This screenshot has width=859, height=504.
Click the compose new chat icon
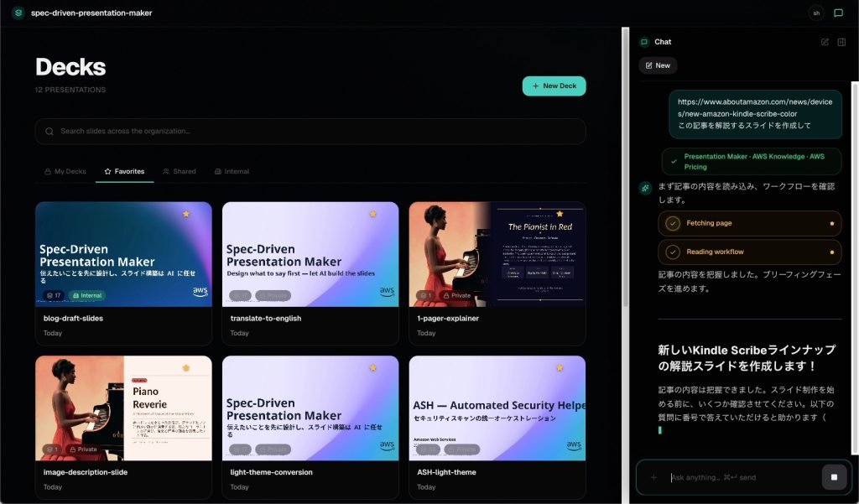(825, 41)
